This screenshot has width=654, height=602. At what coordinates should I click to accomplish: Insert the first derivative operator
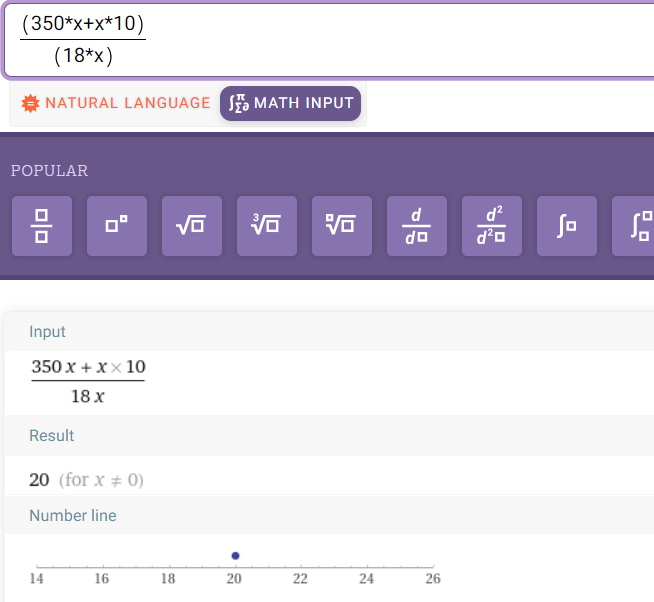tap(417, 226)
